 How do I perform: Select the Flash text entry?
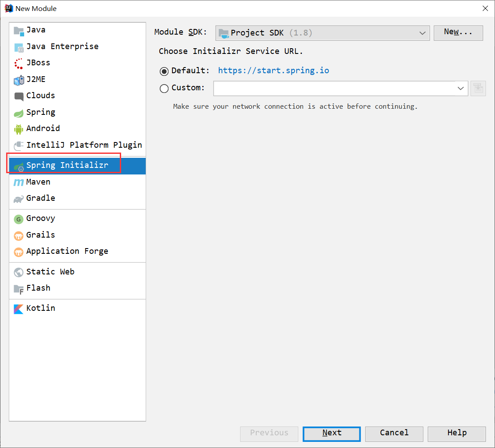click(38, 288)
